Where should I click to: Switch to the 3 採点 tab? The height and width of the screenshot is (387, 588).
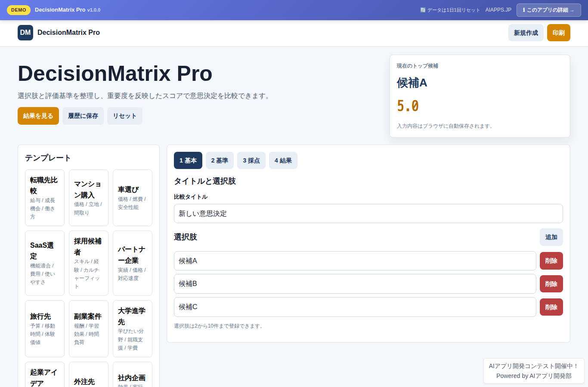click(x=251, y=160)
